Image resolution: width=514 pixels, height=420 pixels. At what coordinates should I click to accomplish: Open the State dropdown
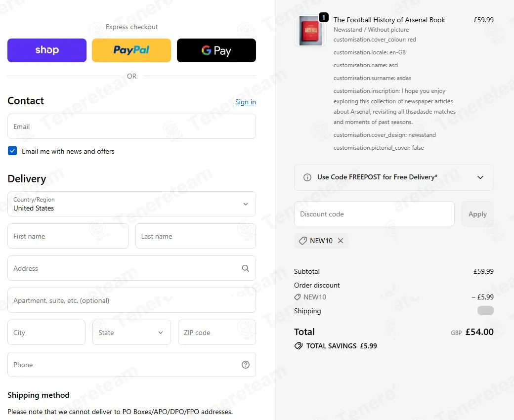pyautogui.click(x=131, y=333)
